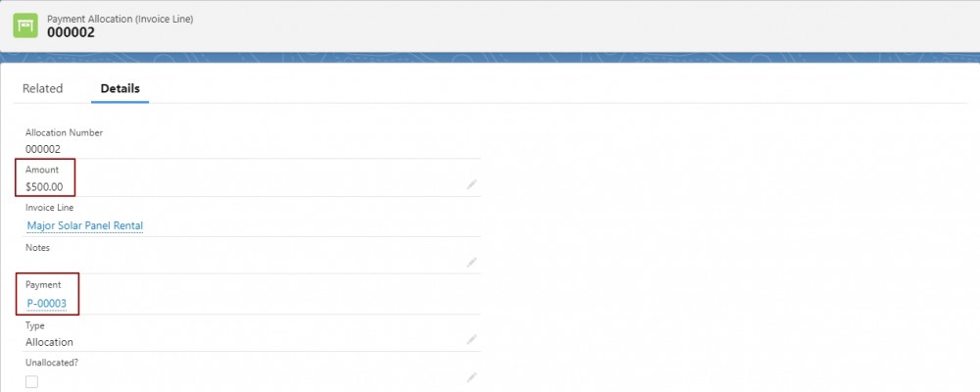Click the Allocation Number value 000002
The image size is (980, 392).
click(42, 149)
